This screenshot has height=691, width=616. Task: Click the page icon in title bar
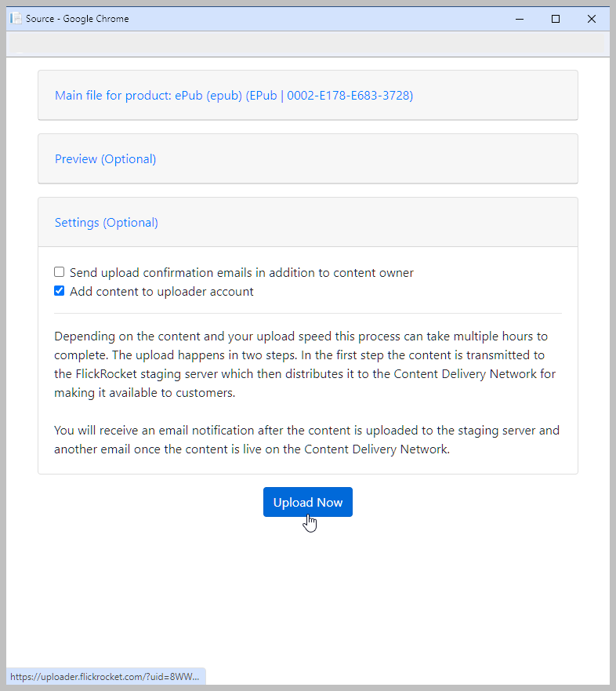click(x=16, y=18)
